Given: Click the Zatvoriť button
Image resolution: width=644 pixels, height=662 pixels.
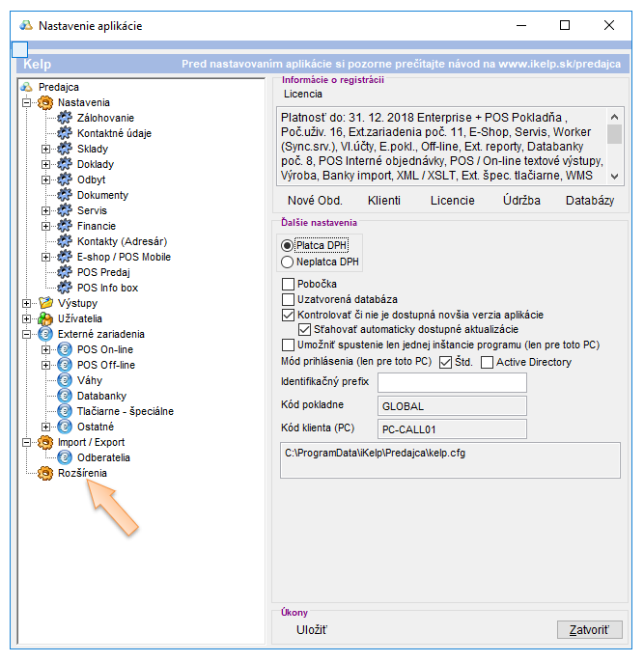Looking at the screenshot, I should (x=589, y=630).
